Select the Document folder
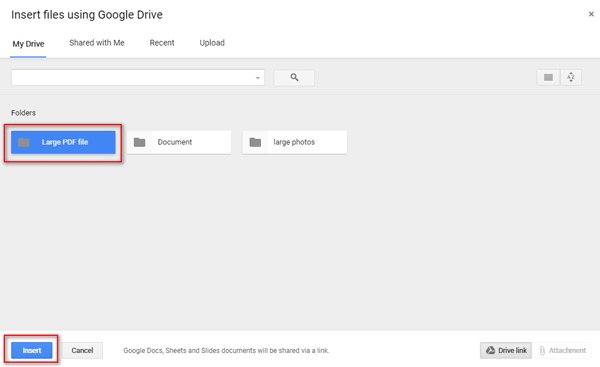 pyautogui.click(x=179, y=142)
